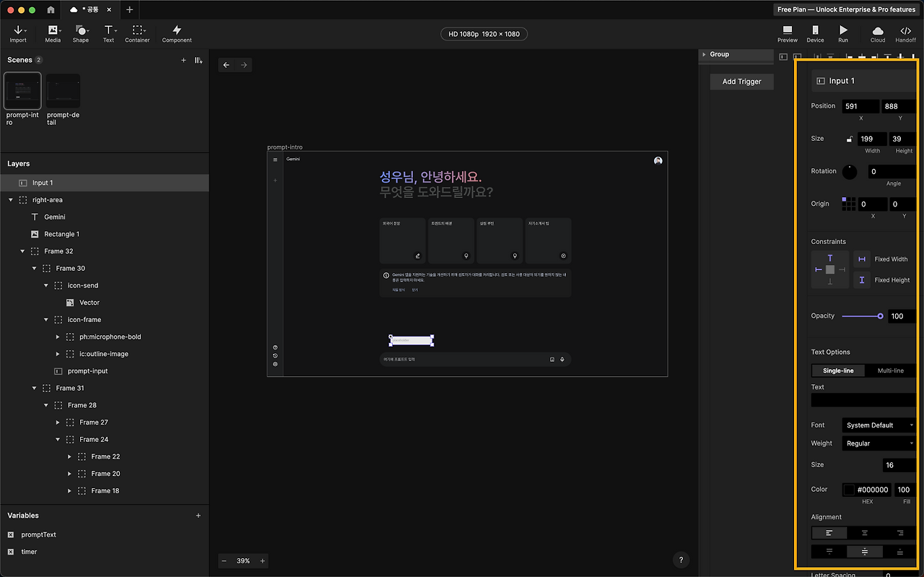
Task: Collapse the Frame 32 layer
Action: pos(22,251)
